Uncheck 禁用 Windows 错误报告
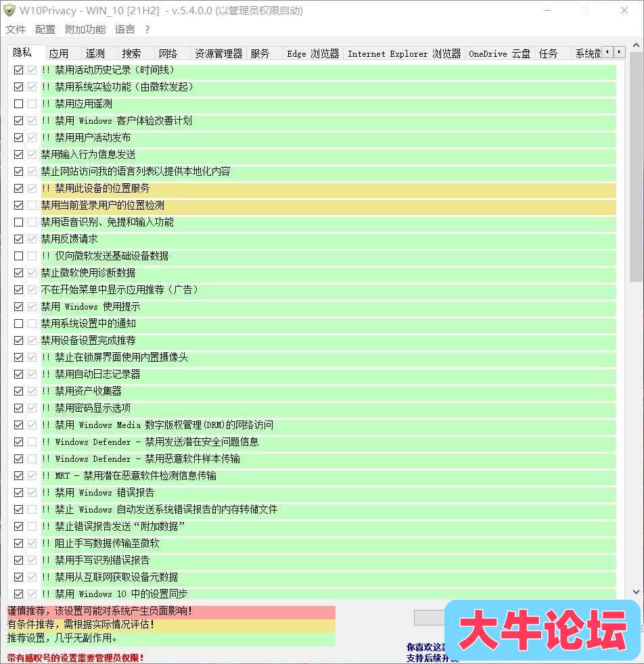Screen dimensions: 644x664 coord(19,492)
